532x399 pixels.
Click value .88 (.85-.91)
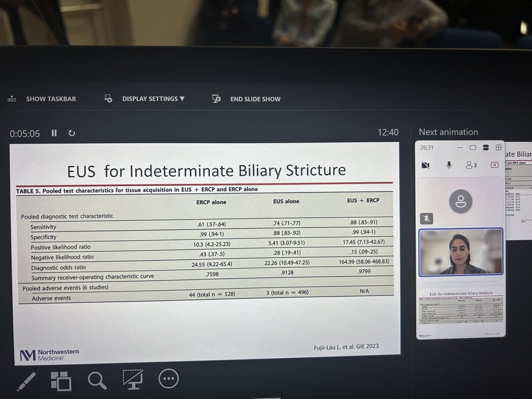tap(363, 222)
